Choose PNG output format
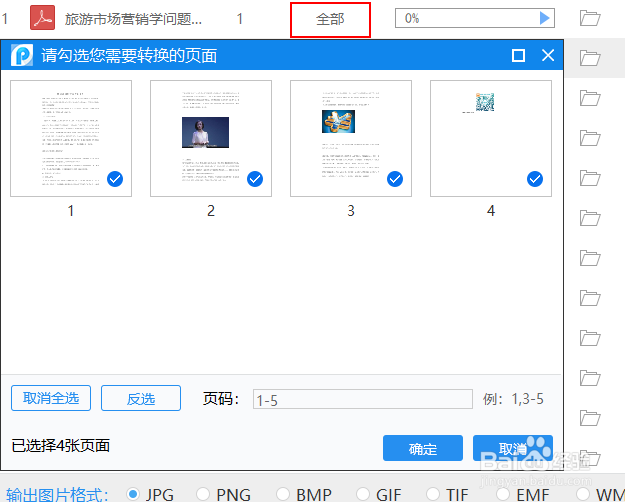This screenshot has height=502, width=625. pyautogui.click(x=203, y=494)
